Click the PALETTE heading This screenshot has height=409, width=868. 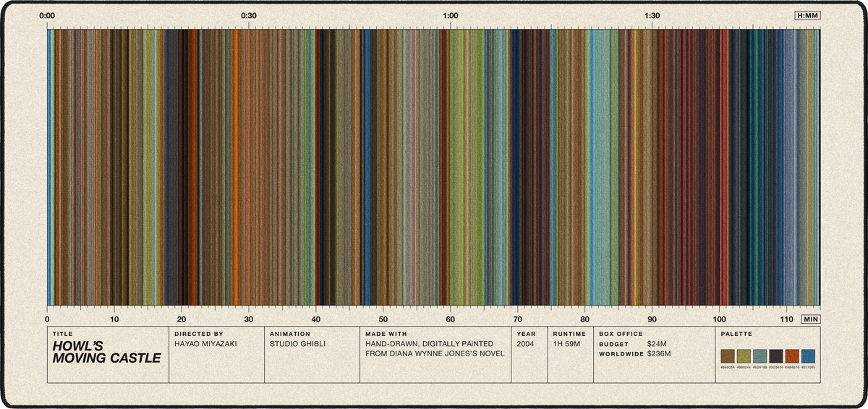[x=736, y=334]
